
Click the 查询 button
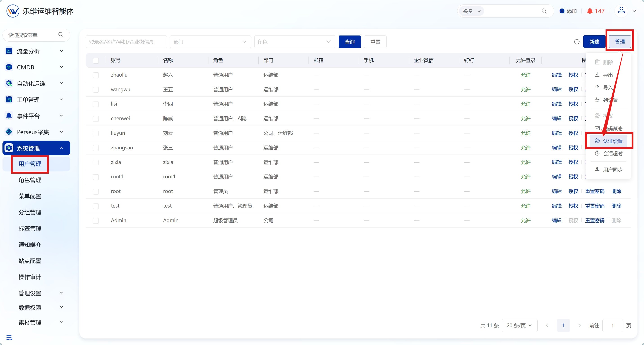pyautogui.click(x=349, y=42)
